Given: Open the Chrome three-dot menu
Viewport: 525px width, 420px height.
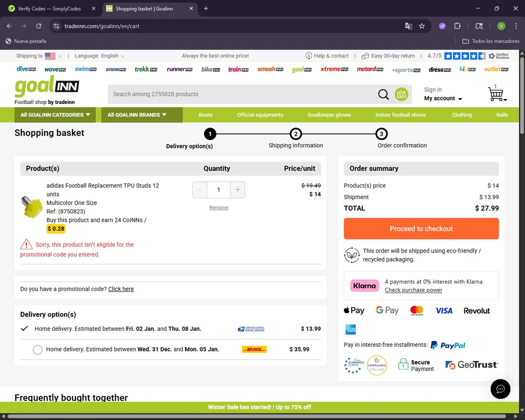Looking at the screenshot, I should pos(516,26).
